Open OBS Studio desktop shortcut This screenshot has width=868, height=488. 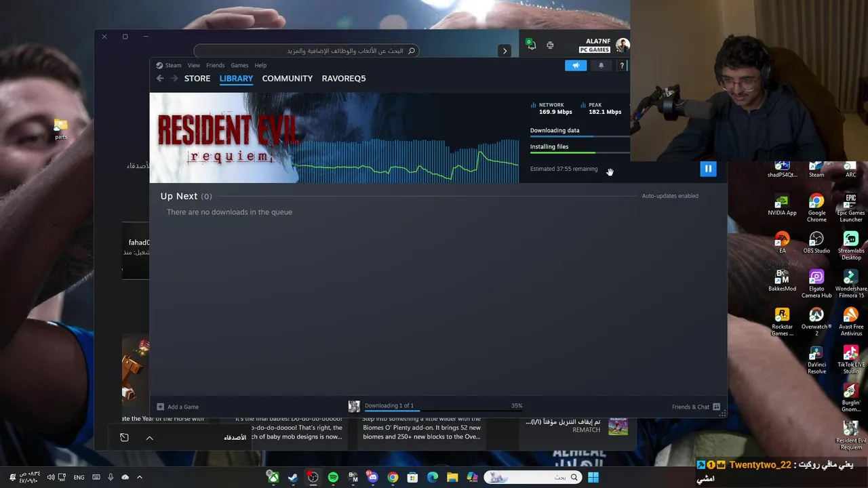click(x=816, y=243)
